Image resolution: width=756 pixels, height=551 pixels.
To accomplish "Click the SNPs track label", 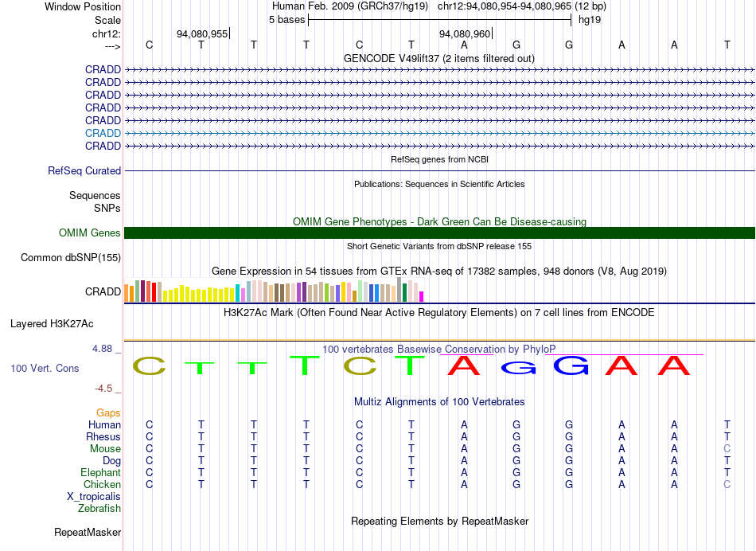I will (x=107, y=208).
